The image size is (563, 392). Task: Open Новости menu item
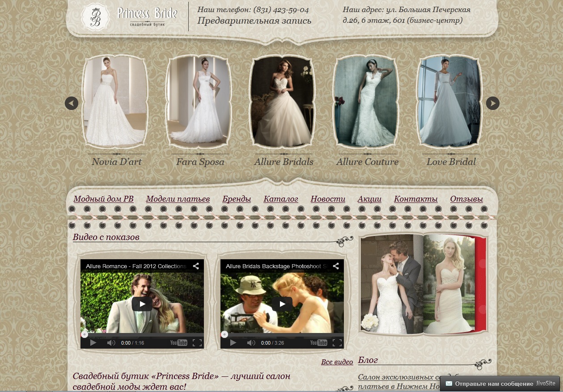[x=328, y=199]
